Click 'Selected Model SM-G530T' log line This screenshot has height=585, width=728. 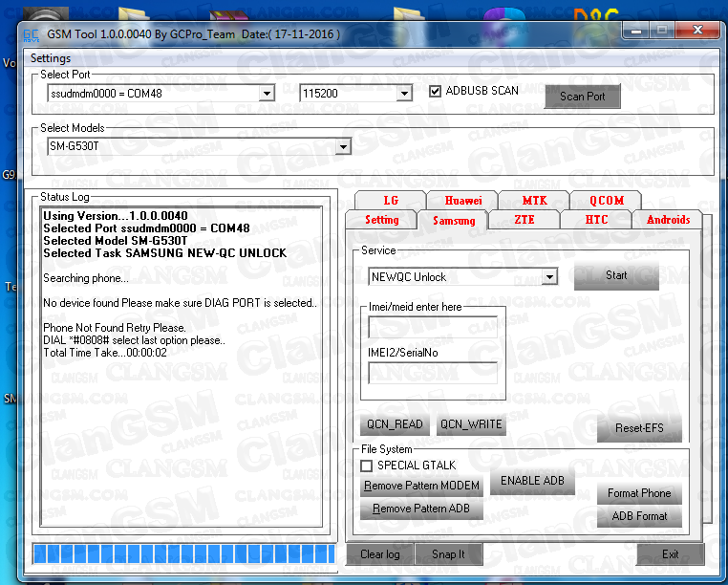point(116,241)
